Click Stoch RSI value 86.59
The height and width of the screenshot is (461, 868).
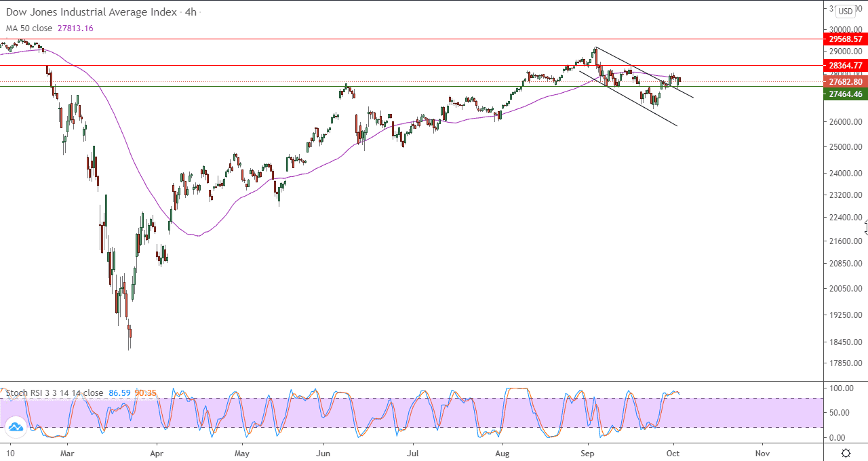pyautogui.click(x=119, y=393)
